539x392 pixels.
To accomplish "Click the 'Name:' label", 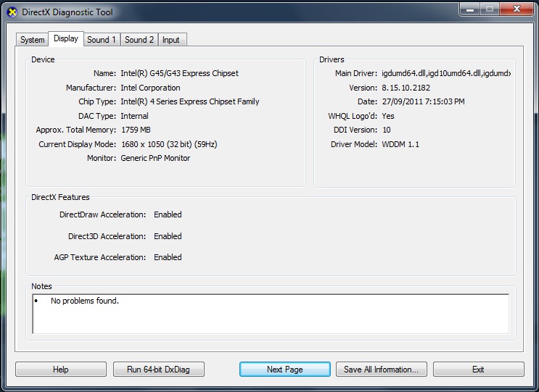I will [105, 73].
